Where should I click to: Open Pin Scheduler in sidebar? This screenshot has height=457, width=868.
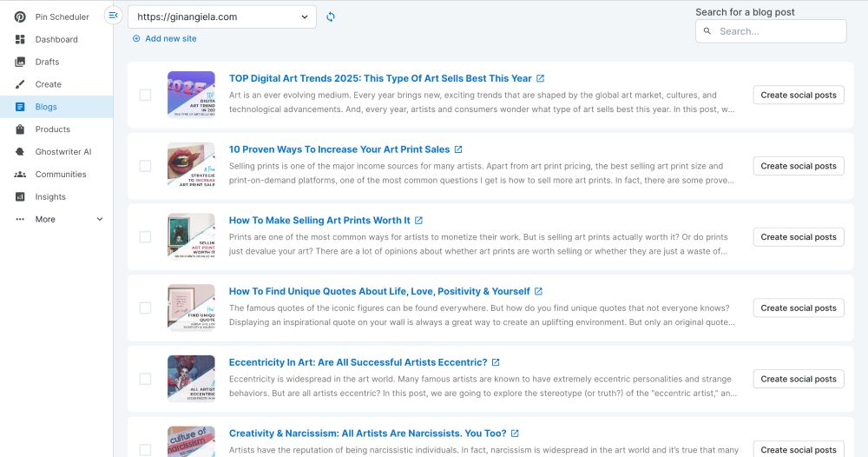[x=56, y=17]
